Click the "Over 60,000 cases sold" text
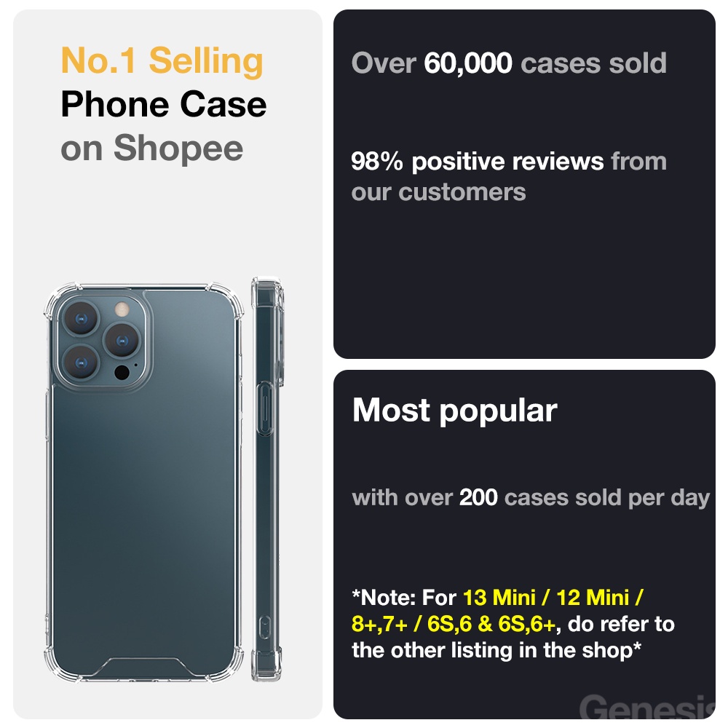728x728 pixels. pyautogui.click(x=509, y=63)
